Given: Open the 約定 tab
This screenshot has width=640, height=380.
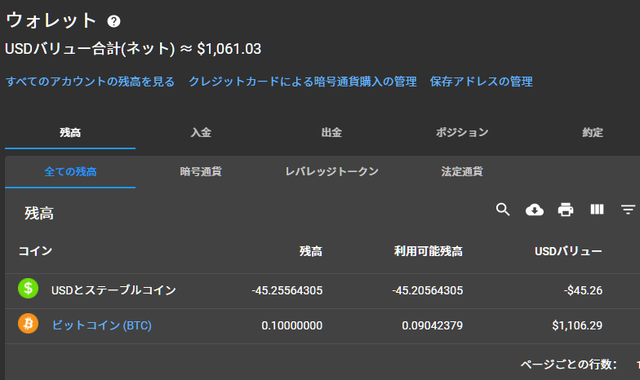Looking at the screenshot, I should pos(593,132).
